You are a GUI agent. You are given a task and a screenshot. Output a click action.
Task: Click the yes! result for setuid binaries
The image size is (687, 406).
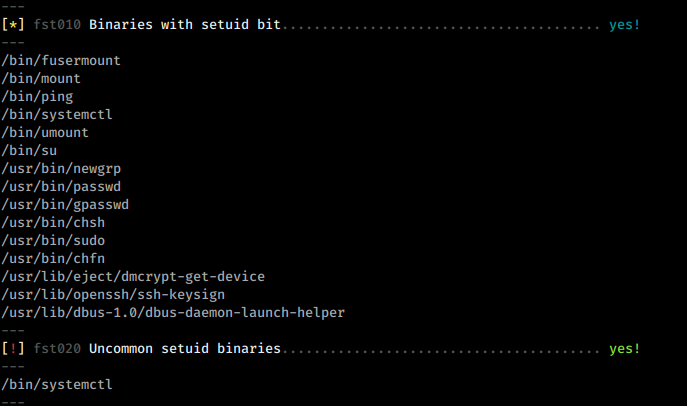click(x=625, y=25)
